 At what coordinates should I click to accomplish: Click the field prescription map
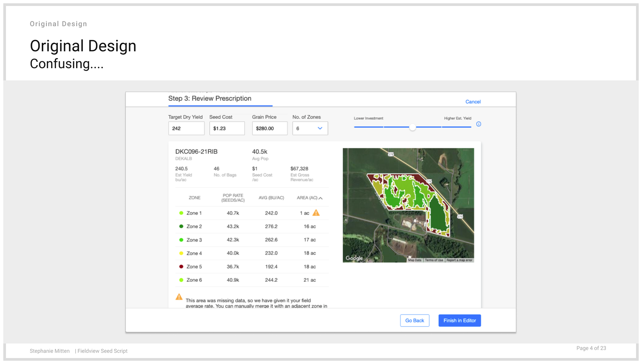[x=408, y=205]
